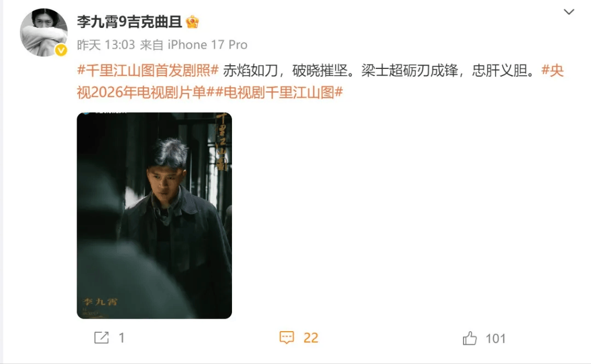Viewport: 591px width, 364px height.
Task: Like the post with thumbs-up icon
Action: [470, 338]
